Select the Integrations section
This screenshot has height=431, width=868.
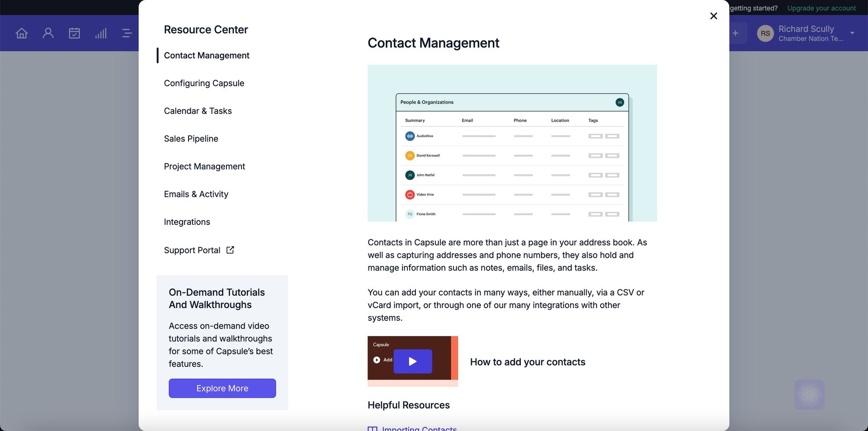pos(187,222)
